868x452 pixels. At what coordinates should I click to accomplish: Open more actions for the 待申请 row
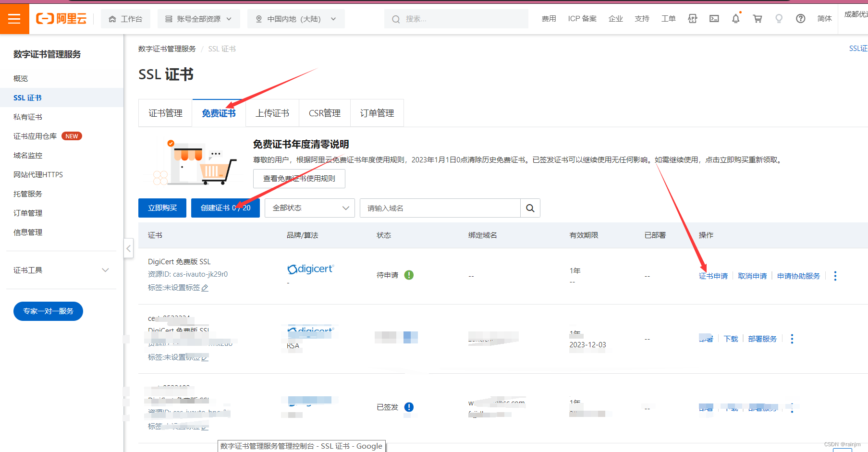(835, 276)
